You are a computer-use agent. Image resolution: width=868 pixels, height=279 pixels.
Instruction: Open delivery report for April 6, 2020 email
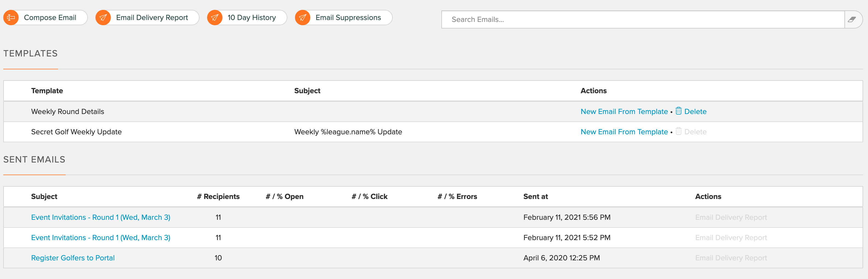[731, 258]
